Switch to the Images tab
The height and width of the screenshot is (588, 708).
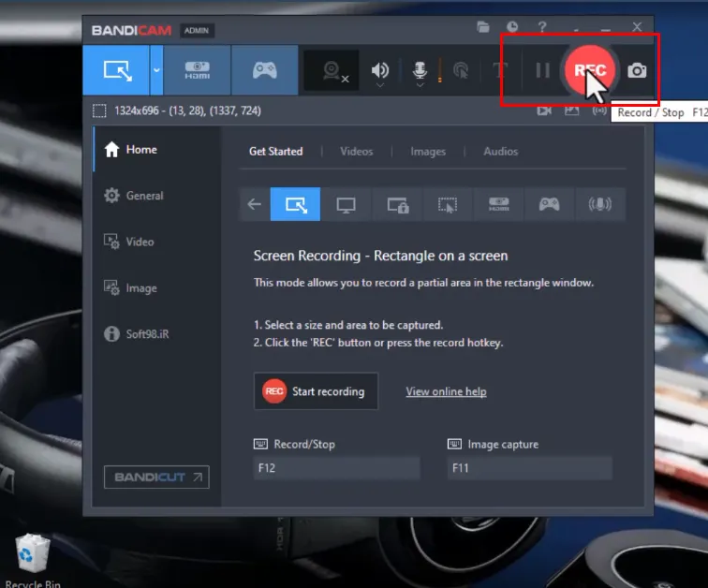(x=428, y=152)
